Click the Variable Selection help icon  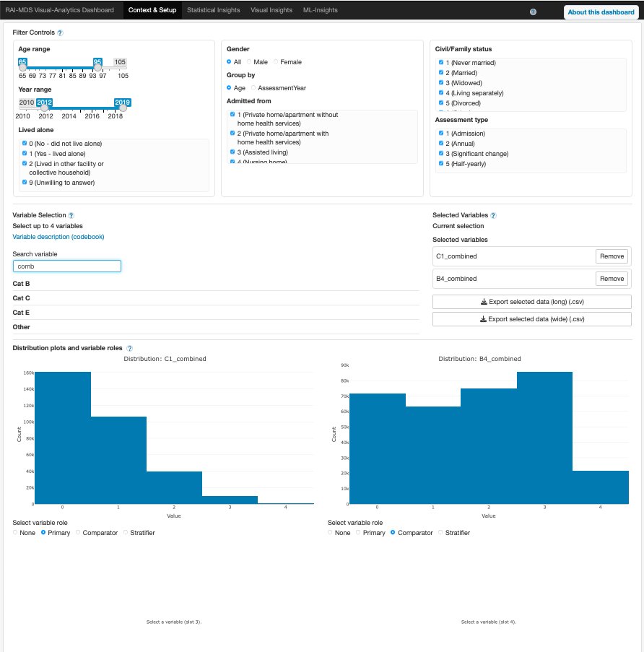tap(71, 215)
